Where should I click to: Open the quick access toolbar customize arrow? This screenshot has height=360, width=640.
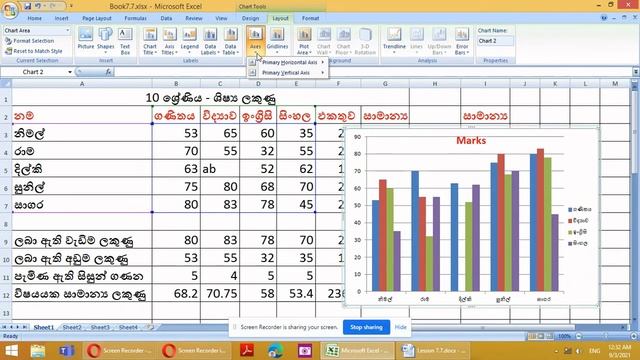(x=71, y=6)
